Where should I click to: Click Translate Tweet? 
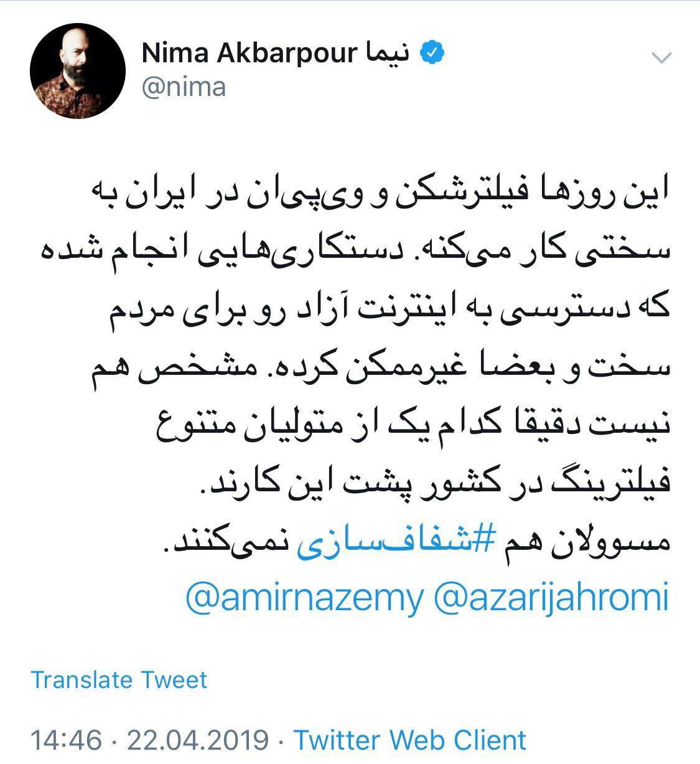pos(119,679)
